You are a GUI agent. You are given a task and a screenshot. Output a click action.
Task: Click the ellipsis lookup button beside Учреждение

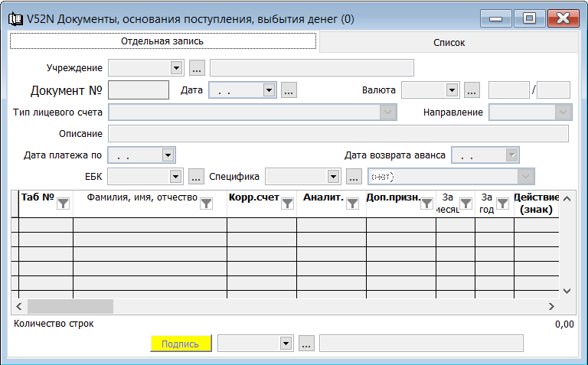click(197, 68)
